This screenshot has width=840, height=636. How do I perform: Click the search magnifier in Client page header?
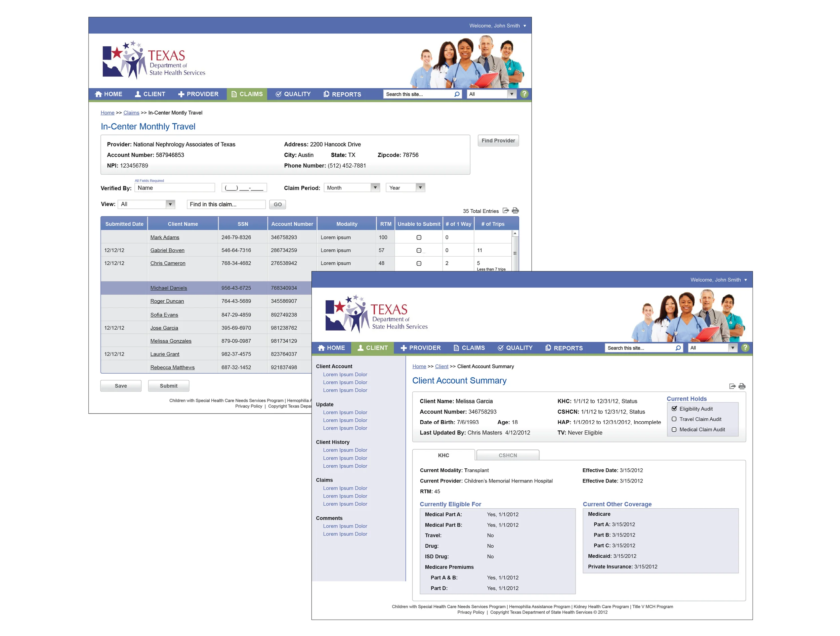pyautogui.click(x=678, y=348)
